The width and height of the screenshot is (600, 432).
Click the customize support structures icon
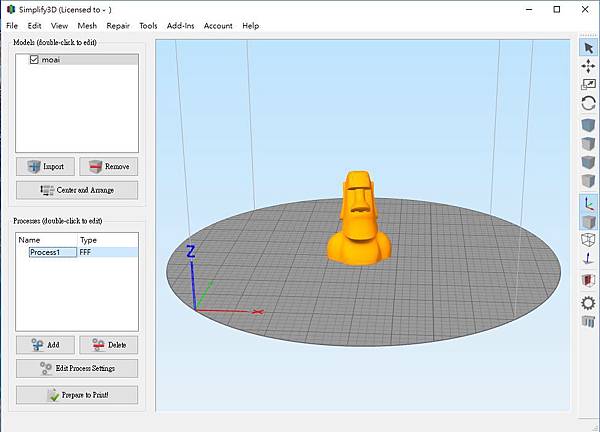point(588,321)
